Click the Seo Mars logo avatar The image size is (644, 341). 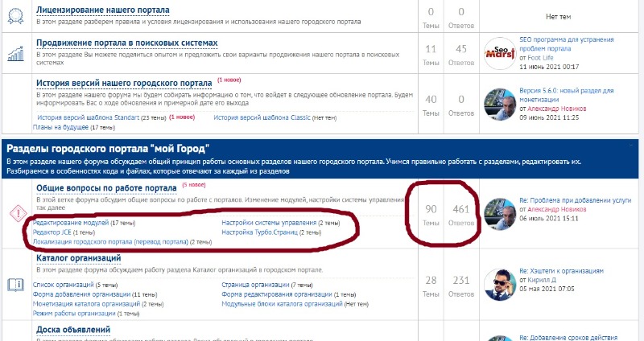499,53
